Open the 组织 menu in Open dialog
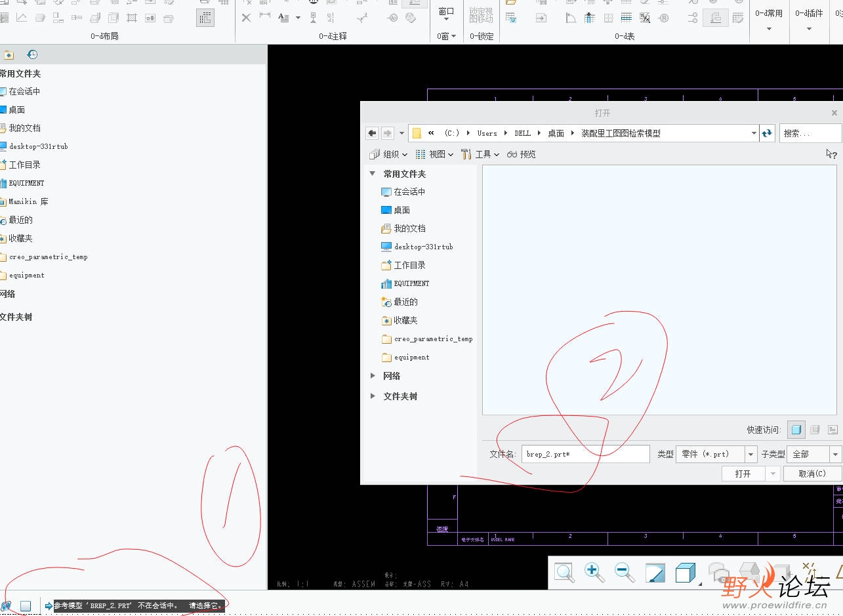This screenshot has width=843, height=616. click(390, 154)
